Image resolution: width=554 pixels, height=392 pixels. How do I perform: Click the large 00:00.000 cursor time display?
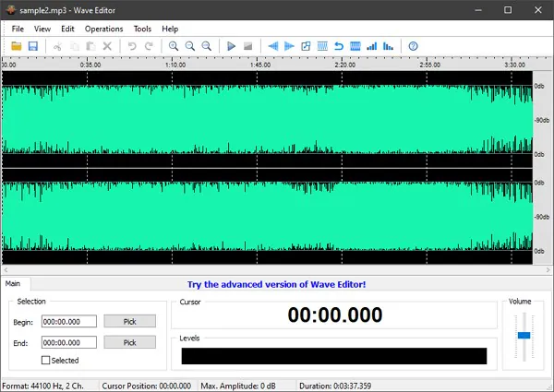coord(335,315)
